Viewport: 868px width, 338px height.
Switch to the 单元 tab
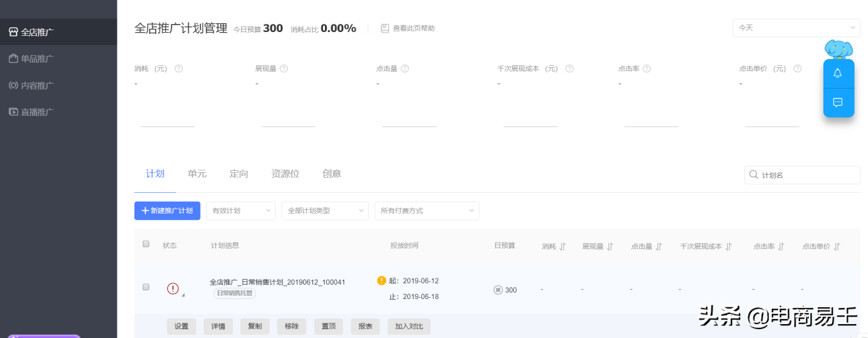coord(197,174)
